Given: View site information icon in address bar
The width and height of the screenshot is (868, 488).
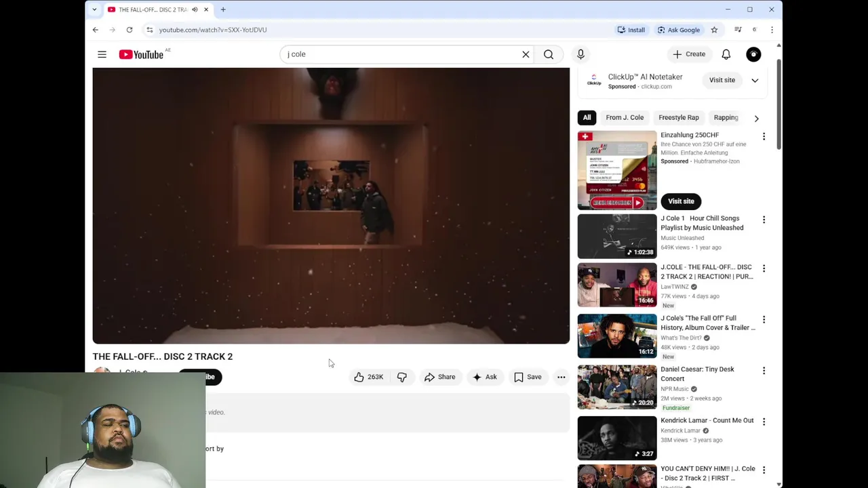Looking at the screenshot, I should (x=149, y=30).
